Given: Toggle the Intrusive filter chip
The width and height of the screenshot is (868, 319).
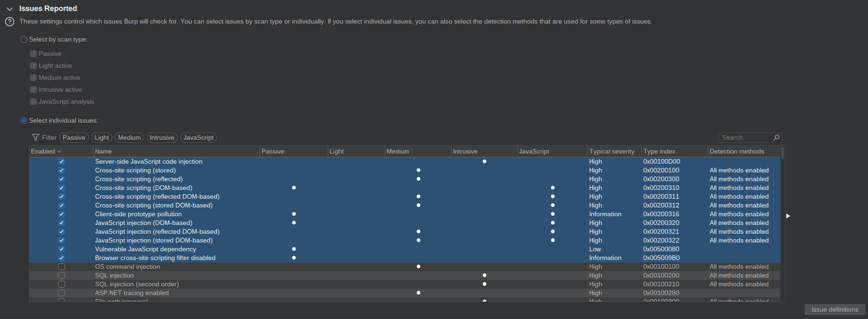Looking at the screenshot, I should pos(162,137).
